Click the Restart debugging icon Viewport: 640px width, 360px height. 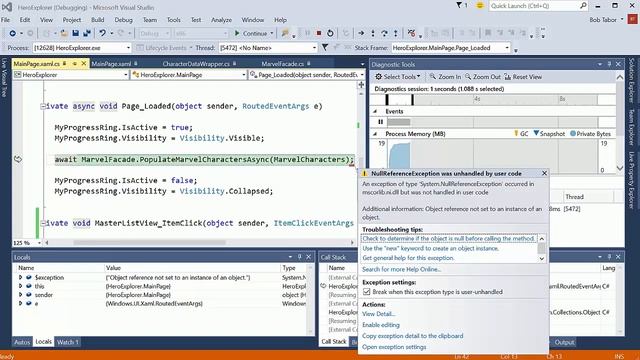click(x=330, y=33)
